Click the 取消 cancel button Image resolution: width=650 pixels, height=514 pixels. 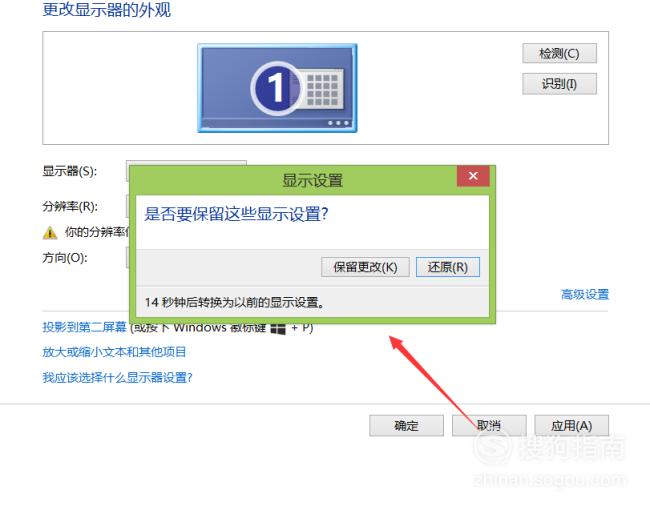point(489,425)
